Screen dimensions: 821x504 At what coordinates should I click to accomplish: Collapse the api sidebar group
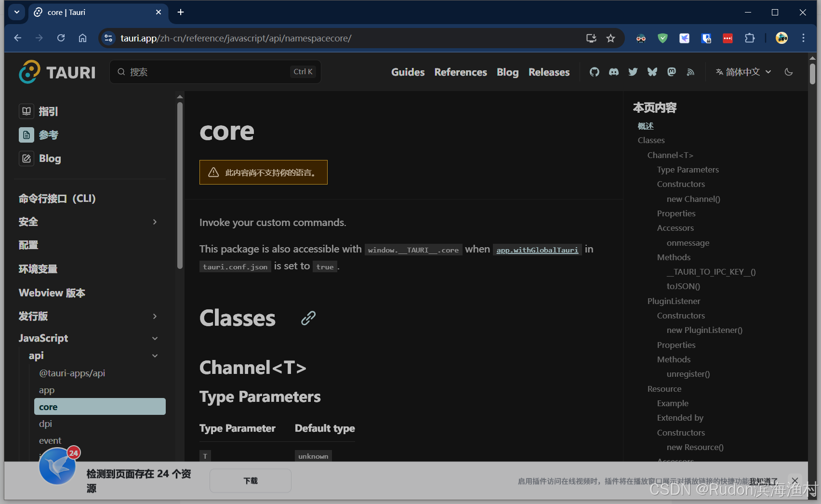pyautogui.click(x=155, y=356)
